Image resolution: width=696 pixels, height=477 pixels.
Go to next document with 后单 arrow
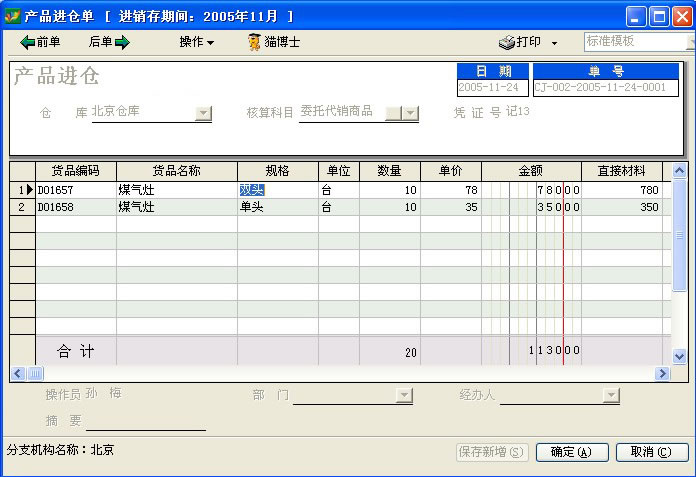[x=109, y=42]
